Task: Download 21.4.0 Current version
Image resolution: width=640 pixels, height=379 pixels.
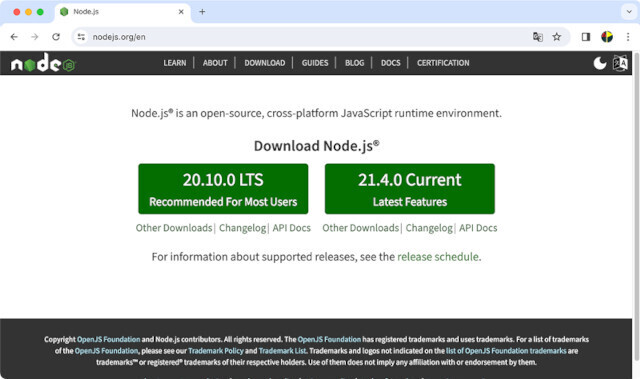Action: coord(410,189)
